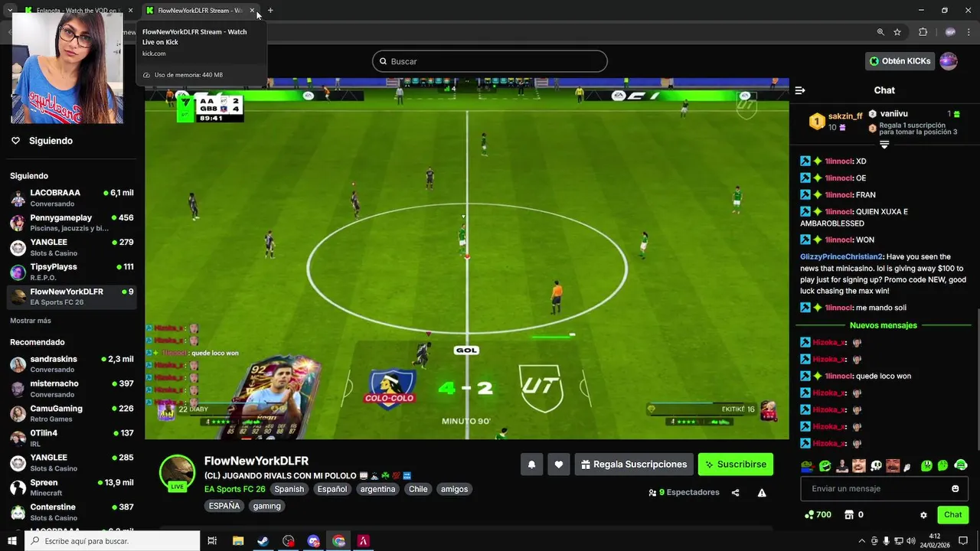The width and height of the screenshot is (980, 551).
Task: Click the Spanish tag
Action: pos(289,489)
